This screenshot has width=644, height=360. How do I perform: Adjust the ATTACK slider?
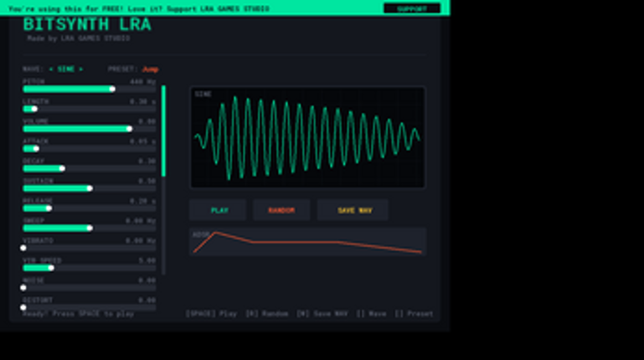point(90,148)
